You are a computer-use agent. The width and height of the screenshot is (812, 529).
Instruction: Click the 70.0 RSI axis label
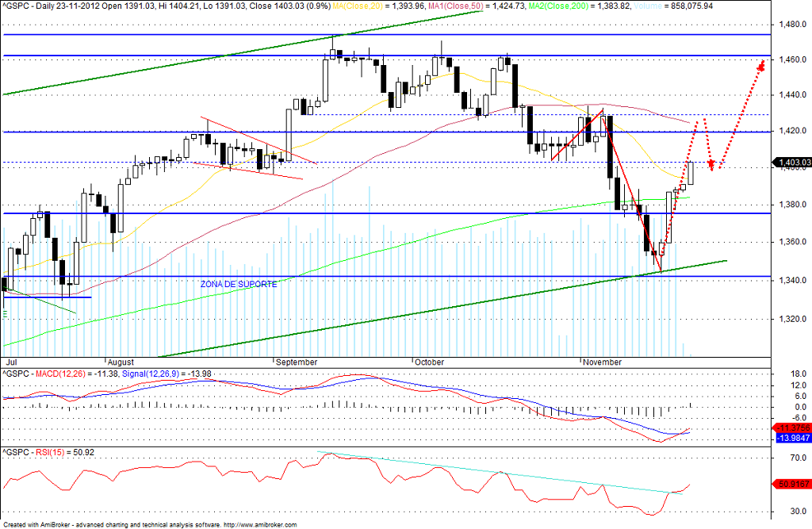798,458
